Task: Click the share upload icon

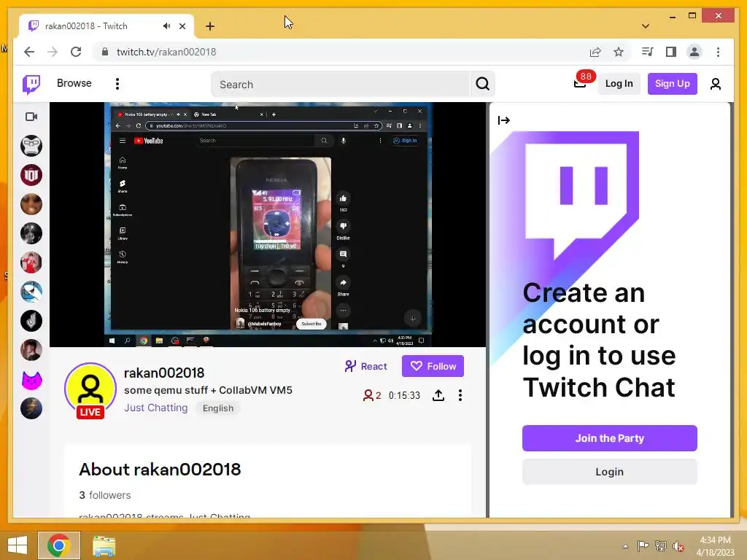Action: (438, 395)
